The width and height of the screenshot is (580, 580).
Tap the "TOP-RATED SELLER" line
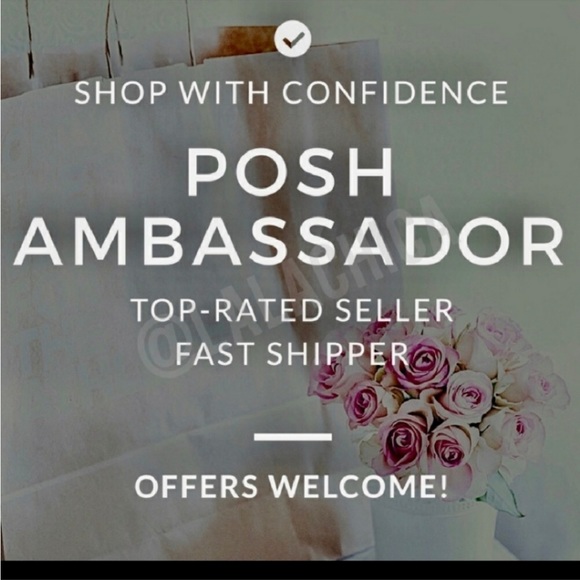pos(292,310)
